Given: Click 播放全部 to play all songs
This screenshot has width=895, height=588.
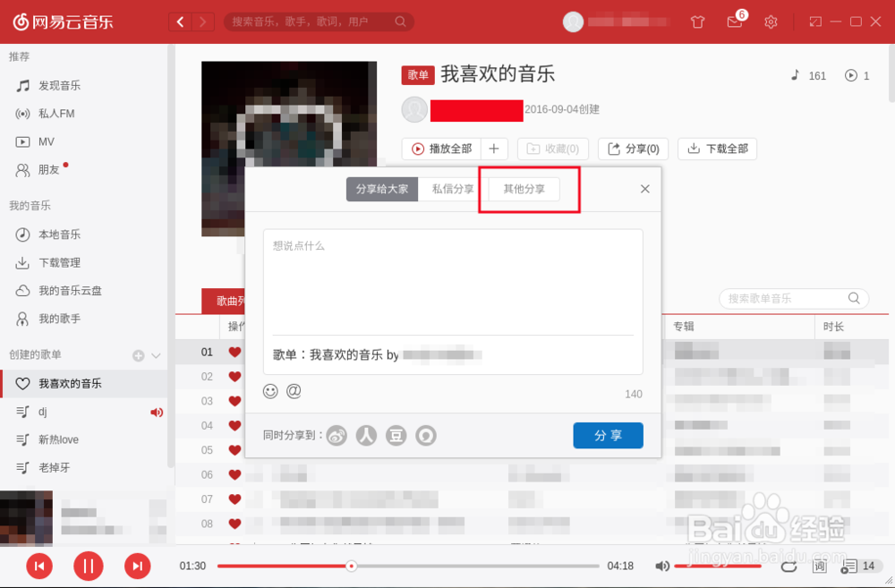Looking at the screenshot, I should pos(442,149).
